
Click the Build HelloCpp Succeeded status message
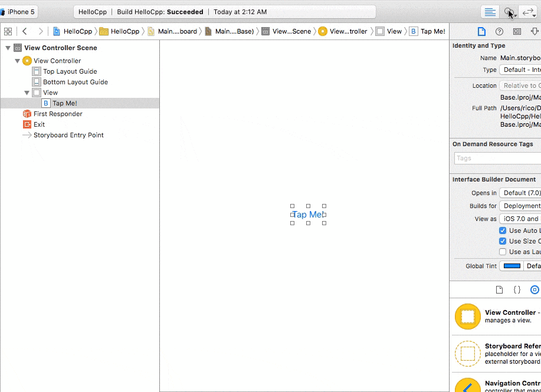(159, 11)
